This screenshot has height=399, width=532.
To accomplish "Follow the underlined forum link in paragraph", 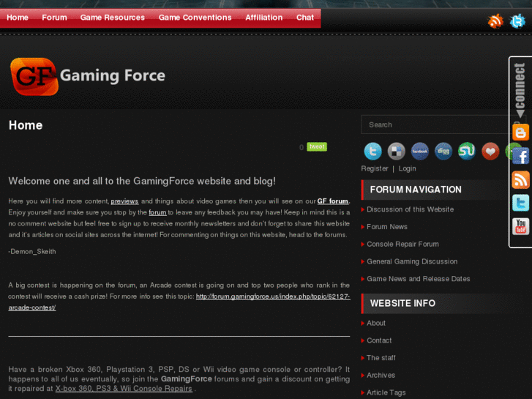I will coord(157,212).
